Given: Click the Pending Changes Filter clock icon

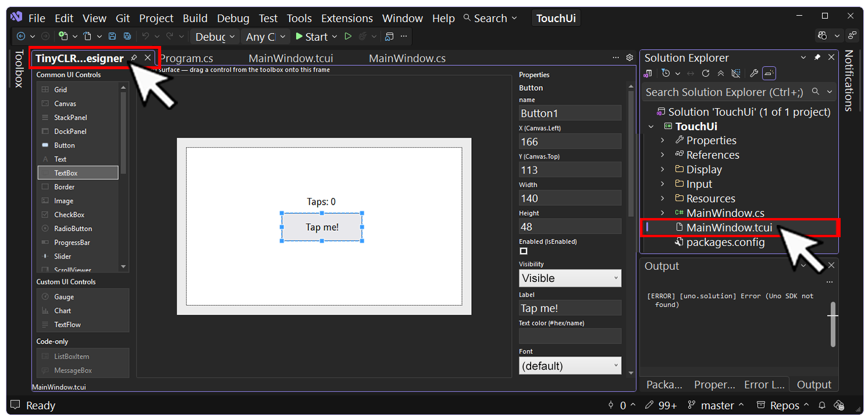Looking at the screenshot, I should click(666, 73).
